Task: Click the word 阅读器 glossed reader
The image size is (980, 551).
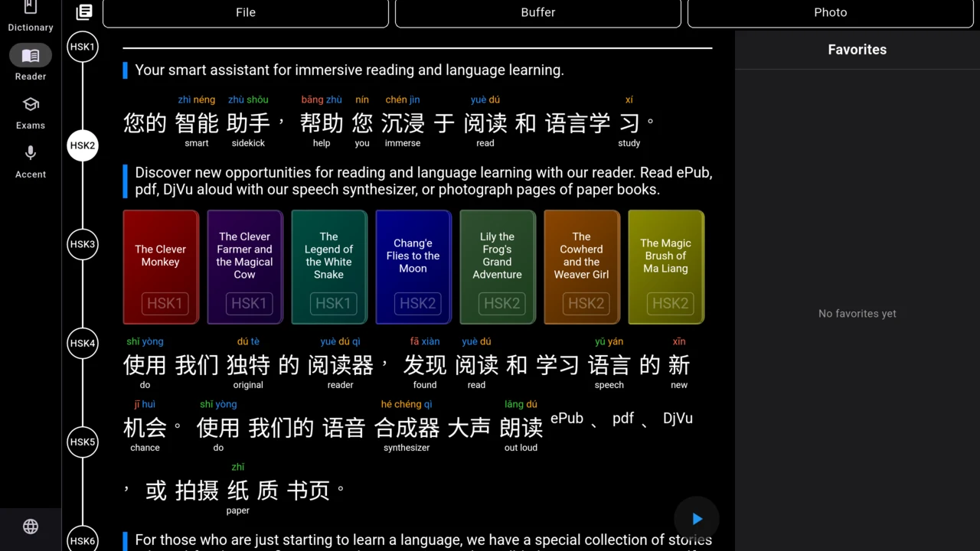Action: [341, 364]
